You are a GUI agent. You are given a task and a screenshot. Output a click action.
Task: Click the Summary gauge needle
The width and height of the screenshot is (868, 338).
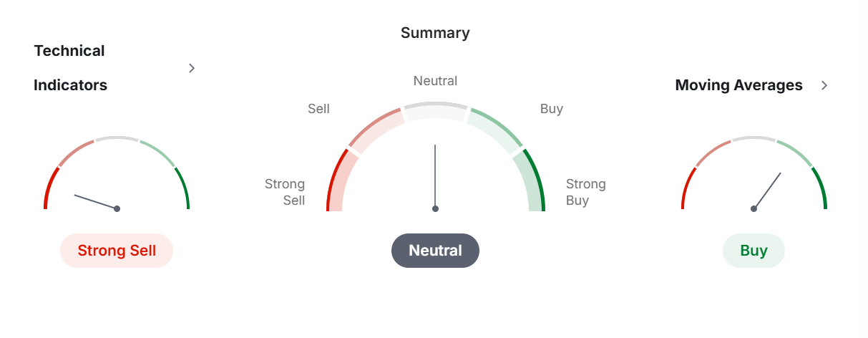point(435,175)
